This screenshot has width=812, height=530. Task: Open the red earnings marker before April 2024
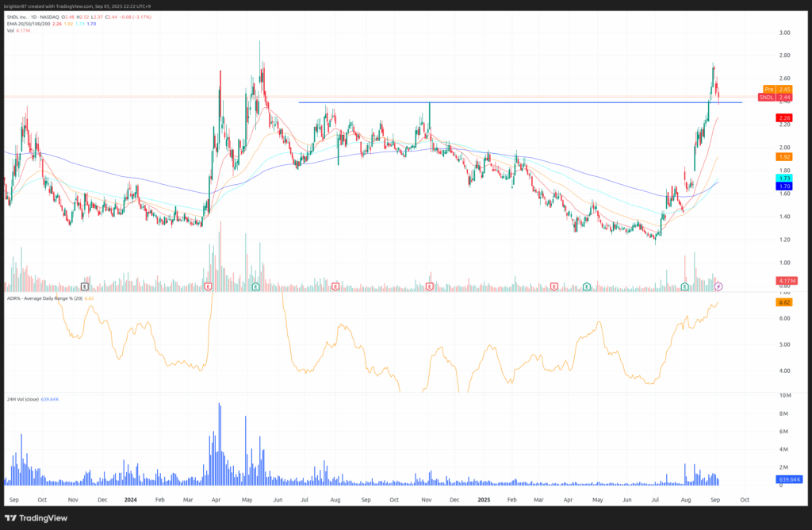point(209,286)
